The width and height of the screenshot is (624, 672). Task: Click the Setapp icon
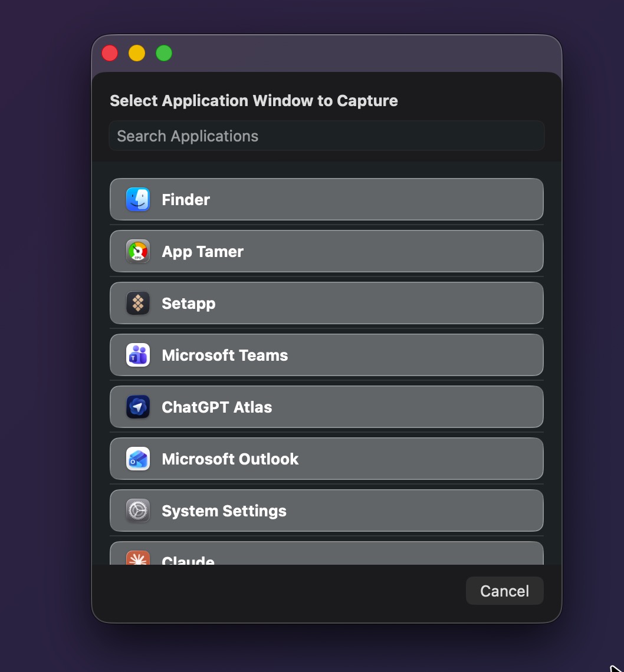click(137, 303)
